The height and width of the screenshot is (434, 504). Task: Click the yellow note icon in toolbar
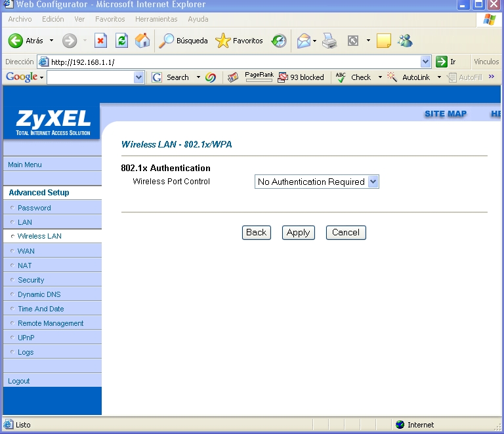(383, 41)
